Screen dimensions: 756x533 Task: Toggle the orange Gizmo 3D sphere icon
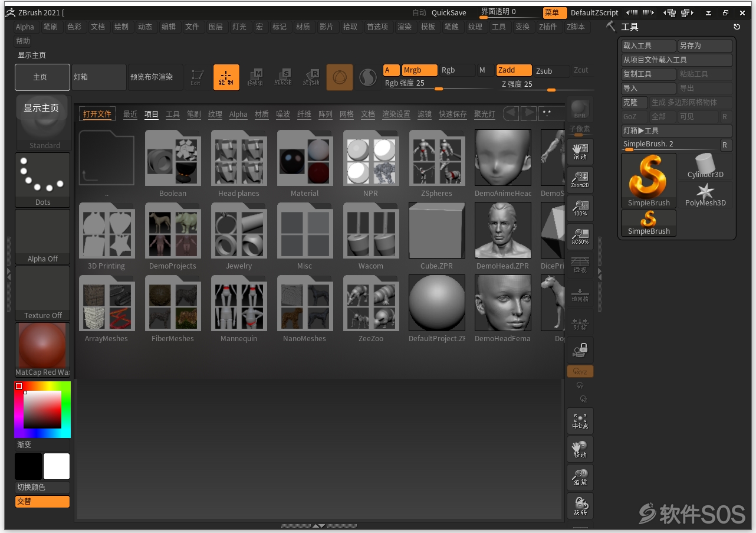coord(340,77)
